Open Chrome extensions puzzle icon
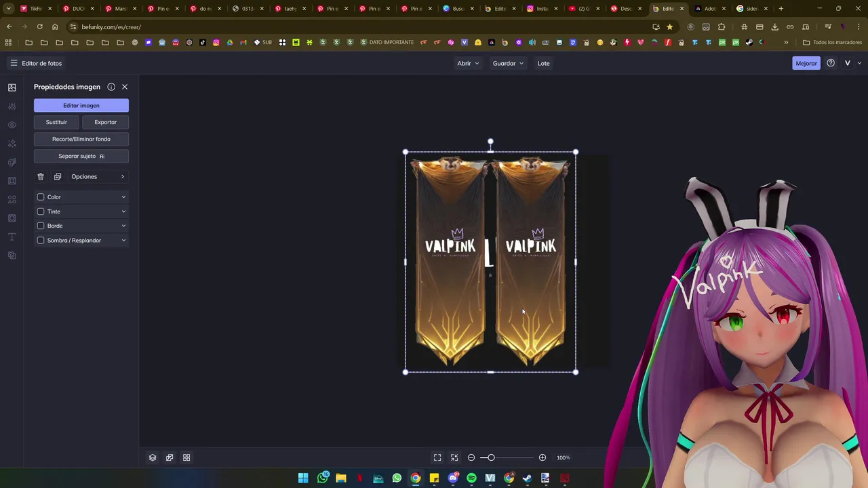Image resolution: width=868 pixels, height=488 pixels. [722, 26]
